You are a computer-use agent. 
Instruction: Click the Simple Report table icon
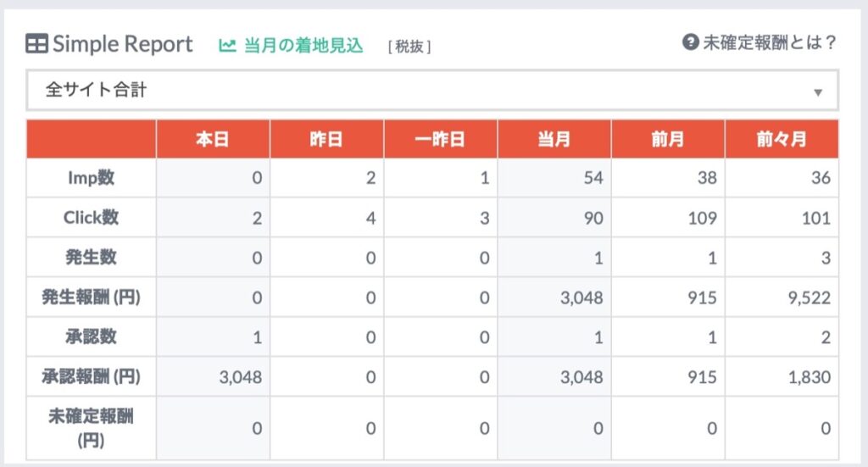[36, 44]
